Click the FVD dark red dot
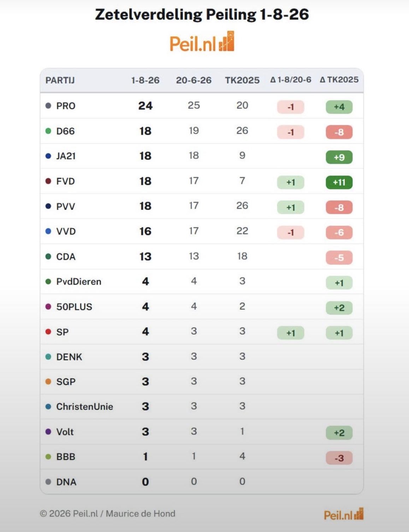 point(48,181)
